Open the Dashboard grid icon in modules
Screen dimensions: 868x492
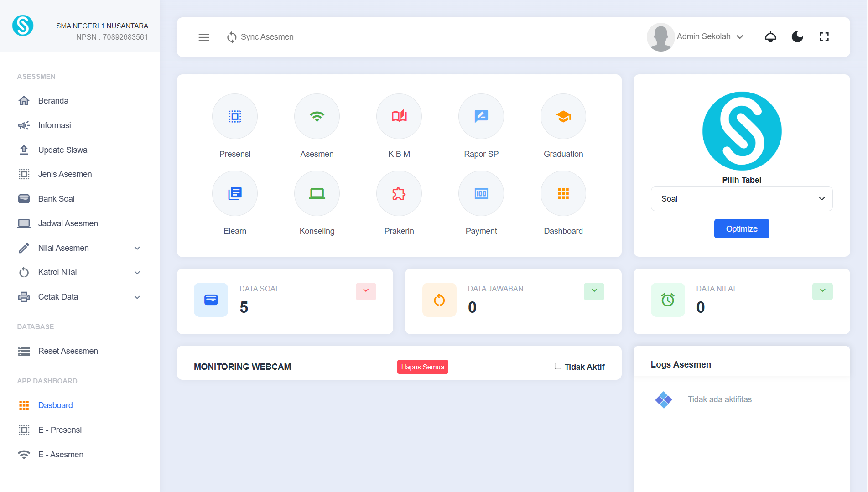click(x=563, y=193)
